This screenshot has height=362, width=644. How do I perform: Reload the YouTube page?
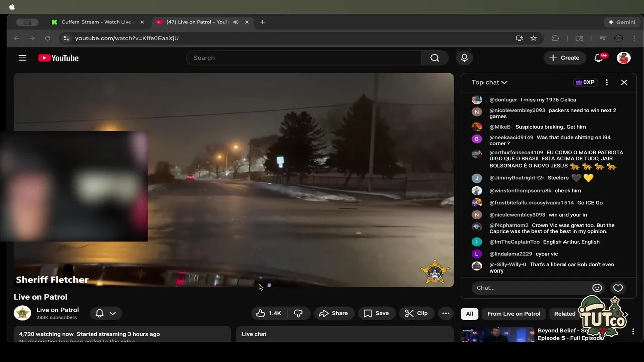point(48,38)
